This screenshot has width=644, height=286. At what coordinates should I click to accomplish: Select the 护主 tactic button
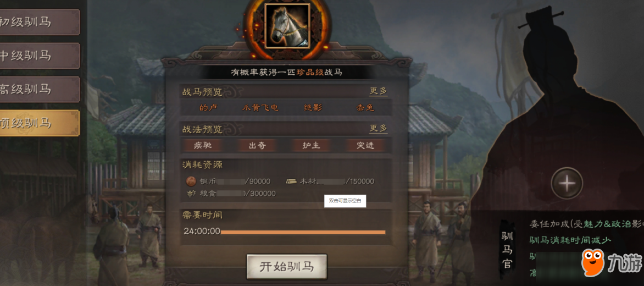[x=311, y=145]
